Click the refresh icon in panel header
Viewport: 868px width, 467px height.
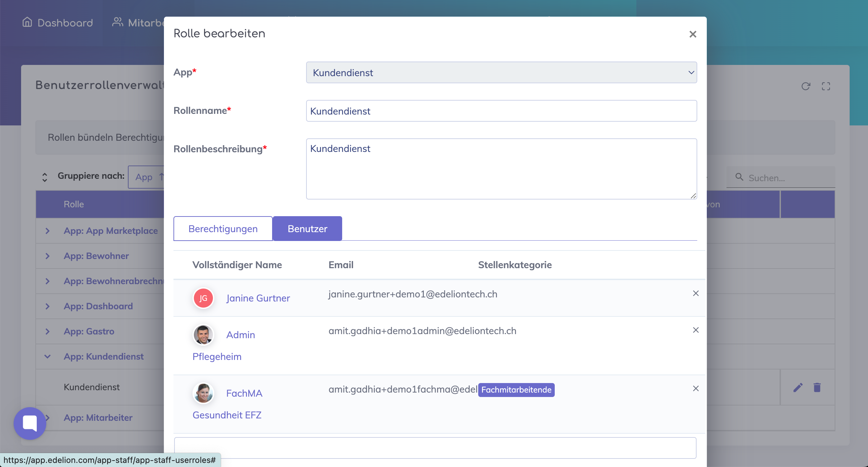click(805, 86)
